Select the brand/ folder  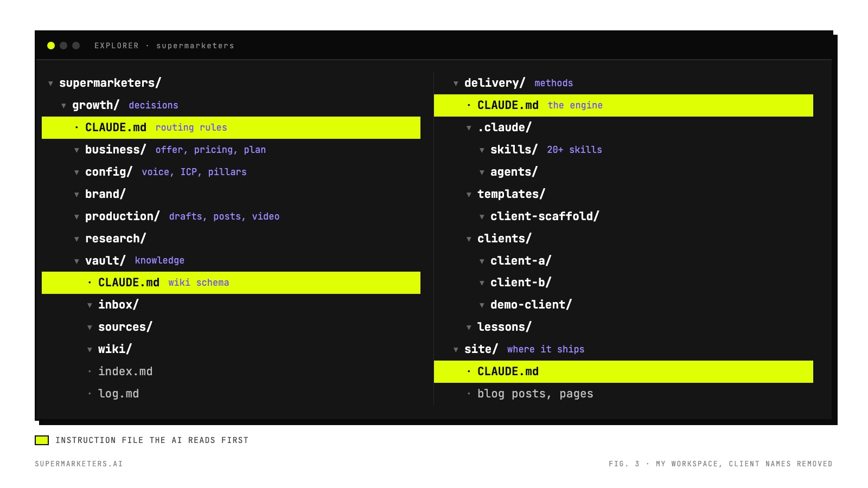point(105,194)
